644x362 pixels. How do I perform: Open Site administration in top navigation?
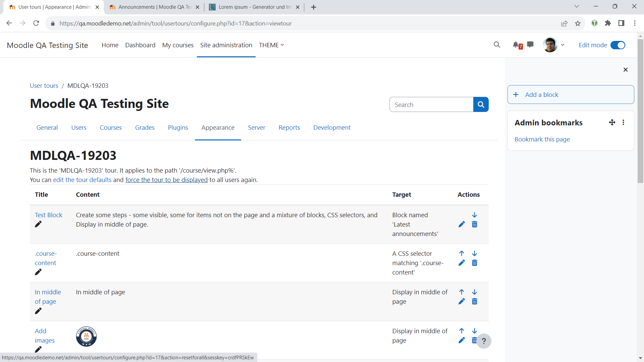[x=226, y=45]
